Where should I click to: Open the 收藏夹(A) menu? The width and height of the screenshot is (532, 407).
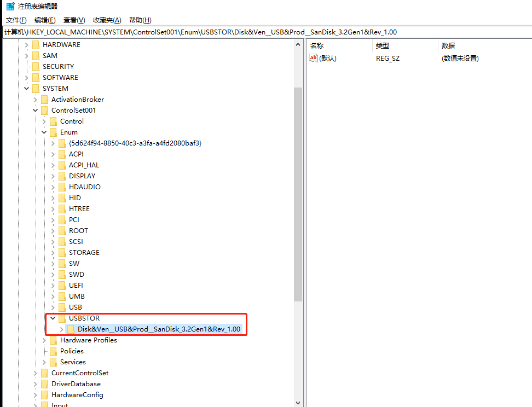(107, 20)
